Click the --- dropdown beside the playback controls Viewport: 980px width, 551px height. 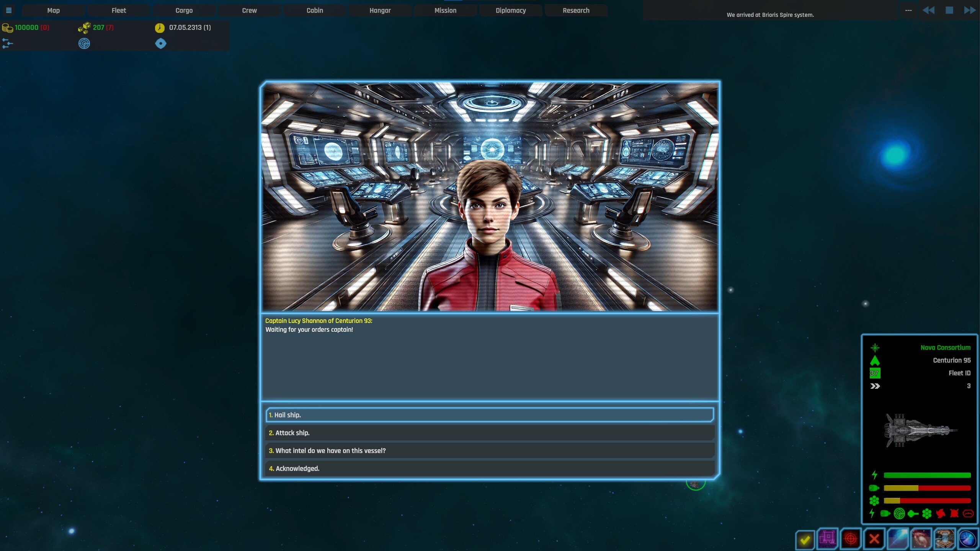coord(908,10)
